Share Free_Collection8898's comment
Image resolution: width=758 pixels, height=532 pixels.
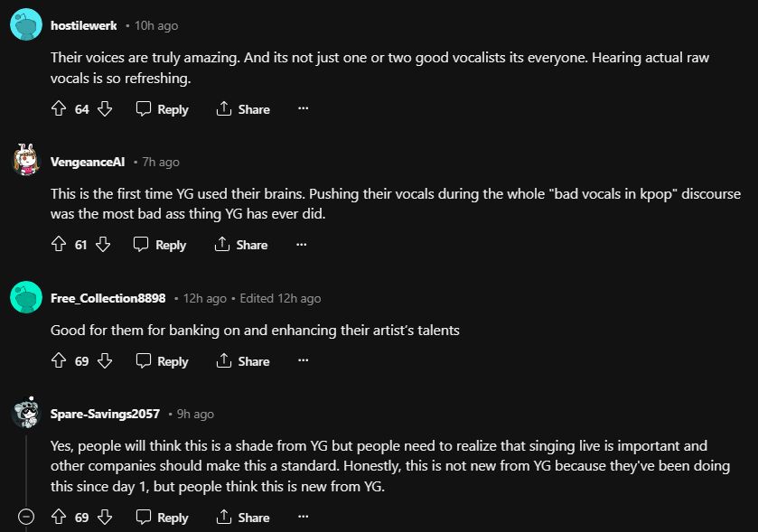(243, 361)
